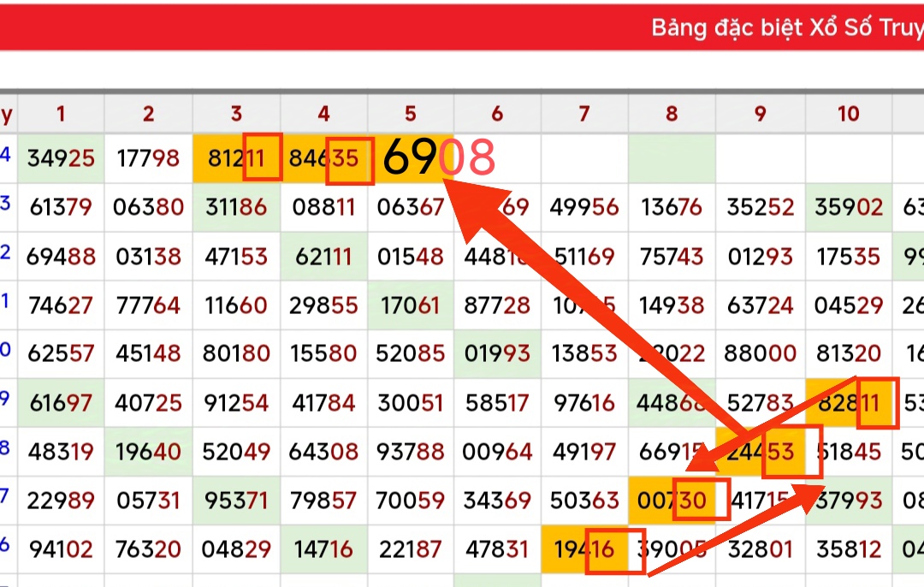This screenshot has width=924, height=587.
Task: Click the green cell 01993
Action: 497,353
